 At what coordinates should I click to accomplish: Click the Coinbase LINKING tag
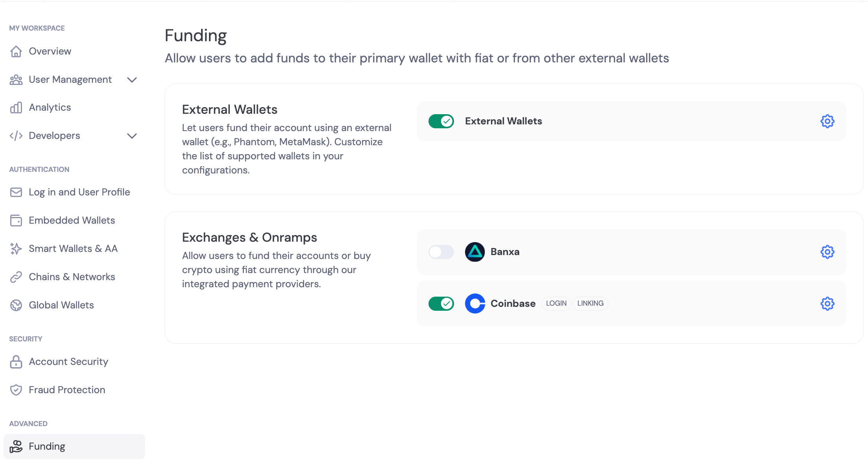[590, 304]
